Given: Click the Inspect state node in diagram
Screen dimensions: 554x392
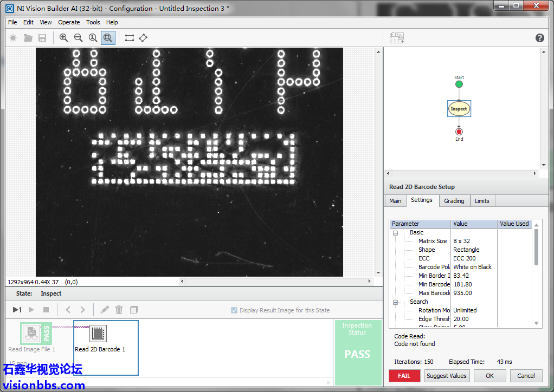Looking at the screenshot, I should [x=459, y=109].
